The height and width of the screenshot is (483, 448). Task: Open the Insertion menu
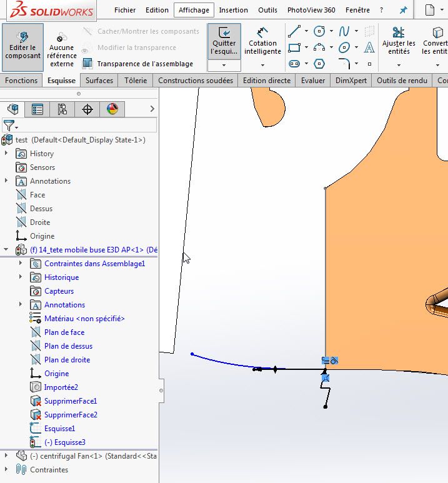tap(233, 10)
